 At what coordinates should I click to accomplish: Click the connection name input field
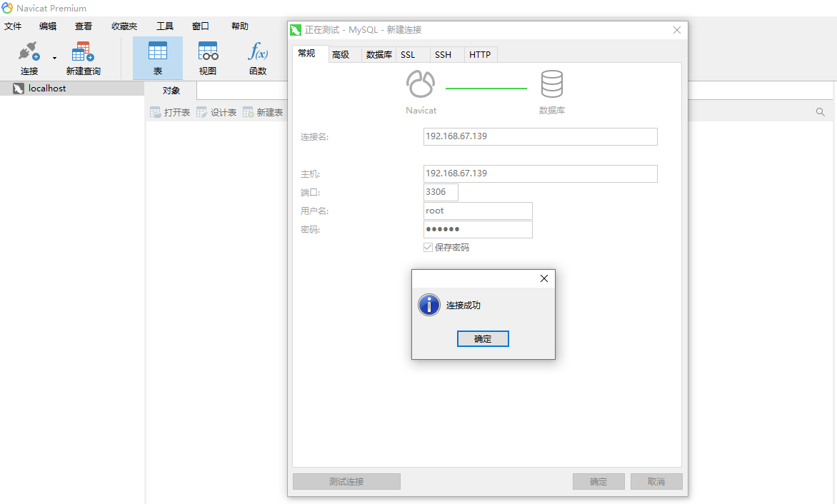click(540, 136)
